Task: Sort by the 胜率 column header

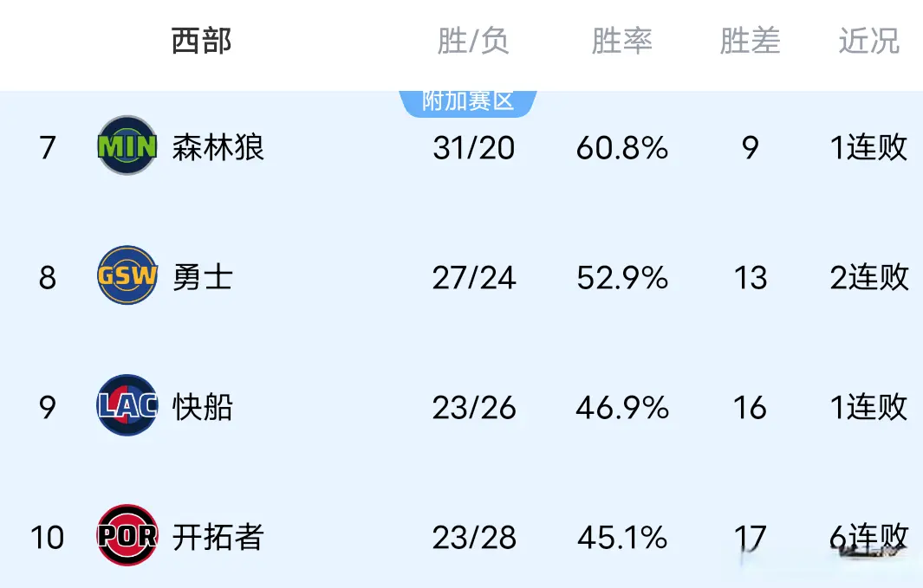Action: pos(621,41)
